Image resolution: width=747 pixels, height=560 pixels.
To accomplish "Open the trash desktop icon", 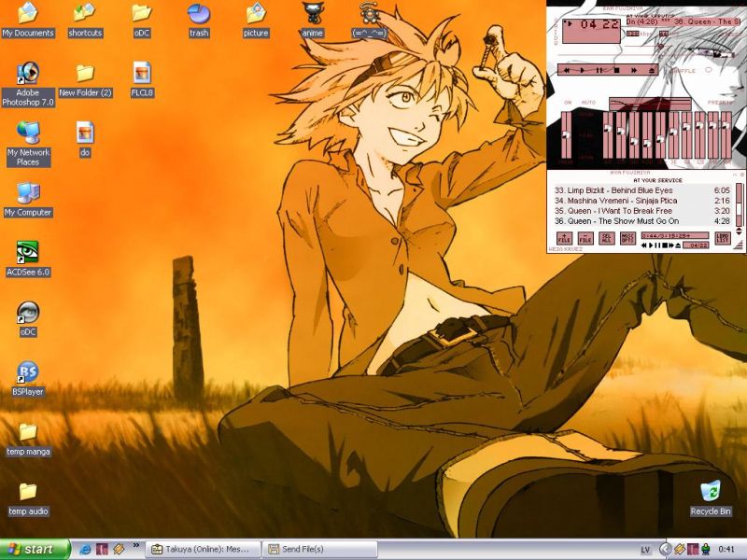I will point(199,20).
